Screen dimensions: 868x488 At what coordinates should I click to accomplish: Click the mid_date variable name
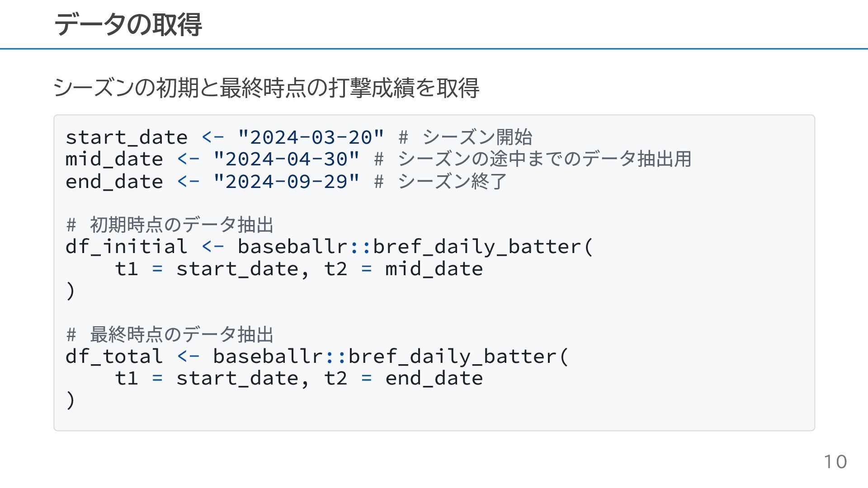click(x=114, y=159)
